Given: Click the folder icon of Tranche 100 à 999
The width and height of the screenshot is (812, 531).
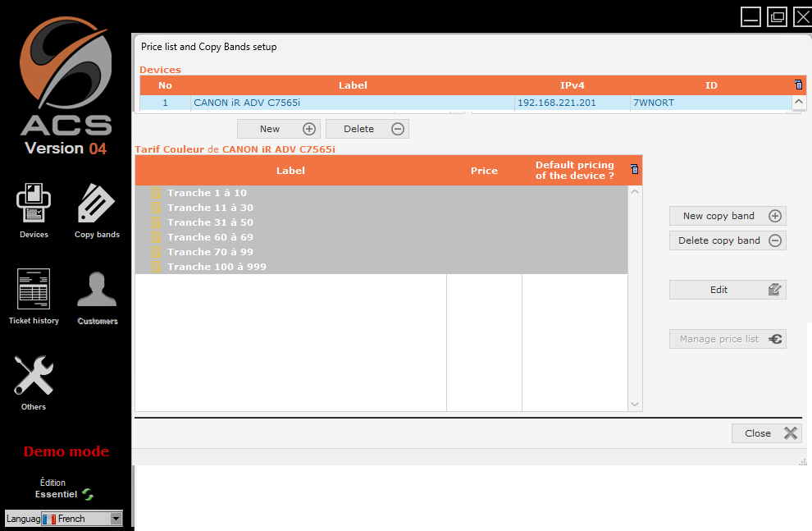Looking at the screenshot, I should click(x=156, y=267).
